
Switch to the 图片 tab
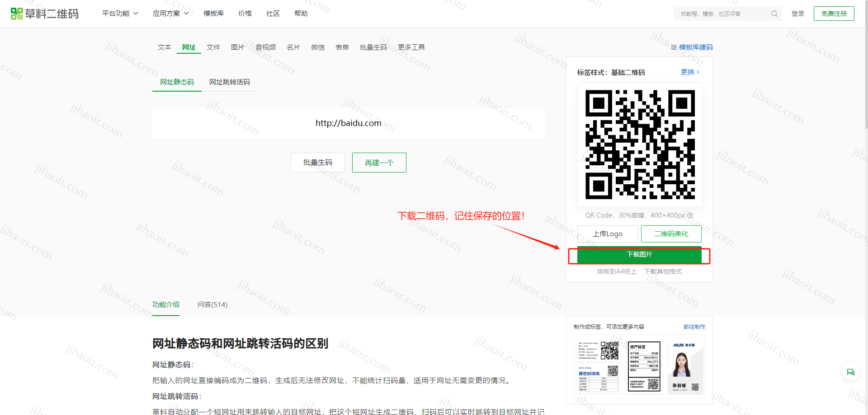pos(238,47)
